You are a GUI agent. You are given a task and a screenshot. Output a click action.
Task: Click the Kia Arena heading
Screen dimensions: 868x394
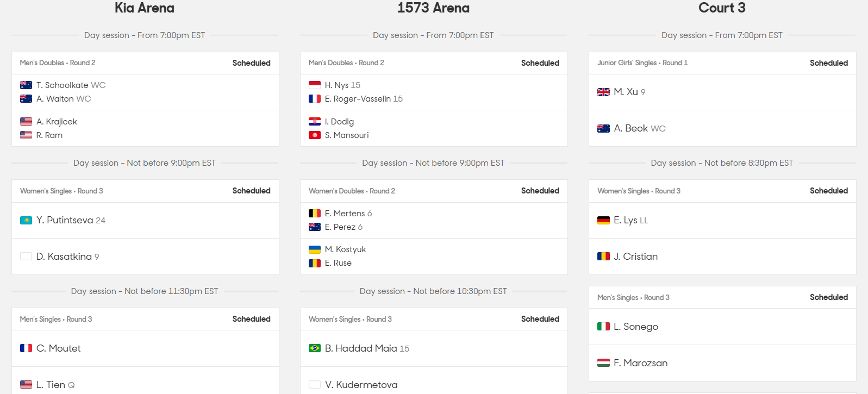145,8
